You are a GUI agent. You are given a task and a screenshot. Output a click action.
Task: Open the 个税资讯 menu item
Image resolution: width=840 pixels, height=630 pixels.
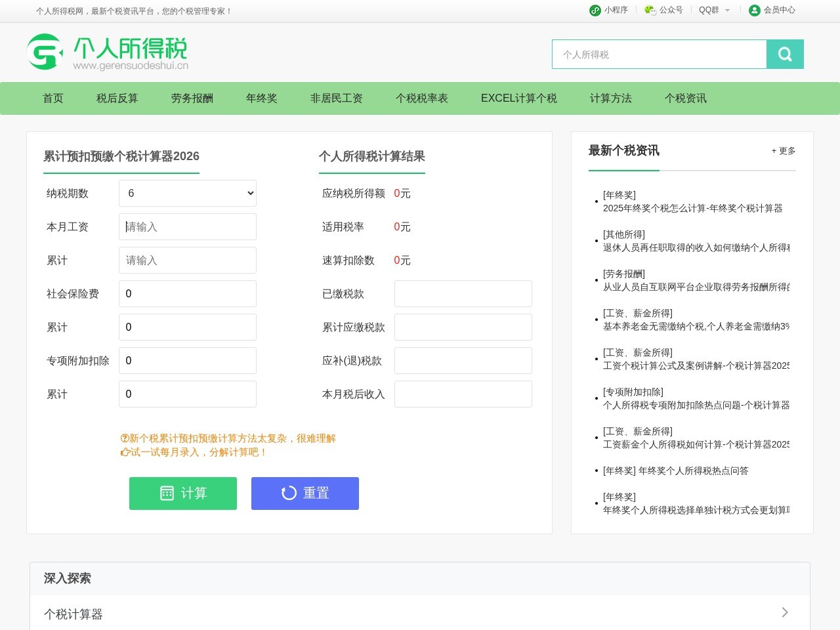[686, 98]
